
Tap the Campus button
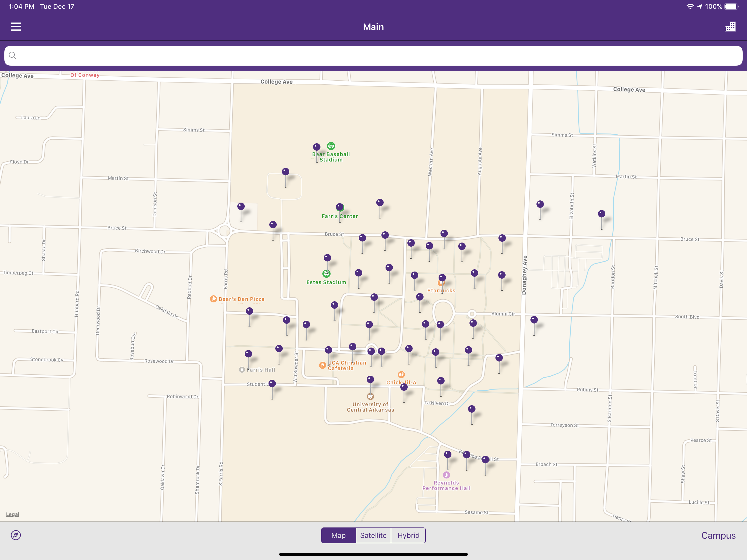click(718, 535)
